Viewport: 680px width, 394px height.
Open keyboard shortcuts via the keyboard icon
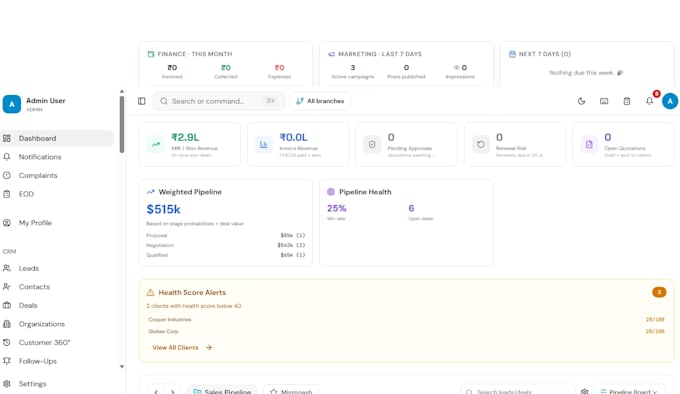[x=604, y=101]
